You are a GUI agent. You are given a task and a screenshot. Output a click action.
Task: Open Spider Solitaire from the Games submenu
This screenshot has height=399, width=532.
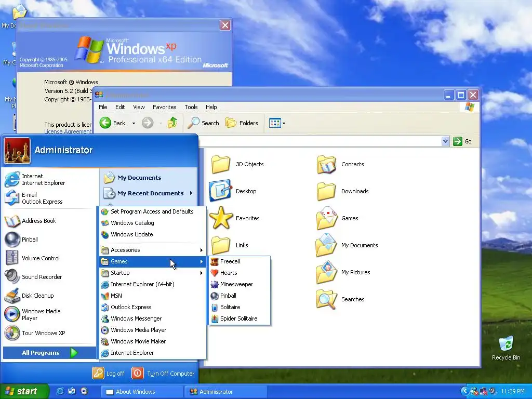(240, 318)
